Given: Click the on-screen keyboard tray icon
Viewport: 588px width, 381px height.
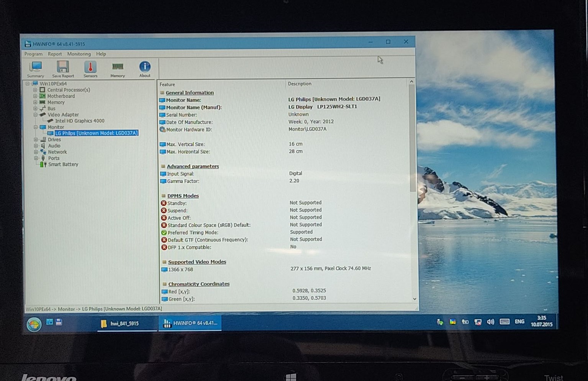Looking at the screenshot, I should click(x=504, y=322).
